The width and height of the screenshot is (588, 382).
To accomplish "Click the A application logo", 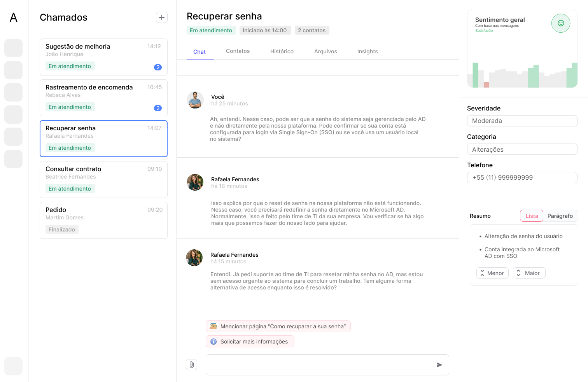I will click(x=13, y=17).
